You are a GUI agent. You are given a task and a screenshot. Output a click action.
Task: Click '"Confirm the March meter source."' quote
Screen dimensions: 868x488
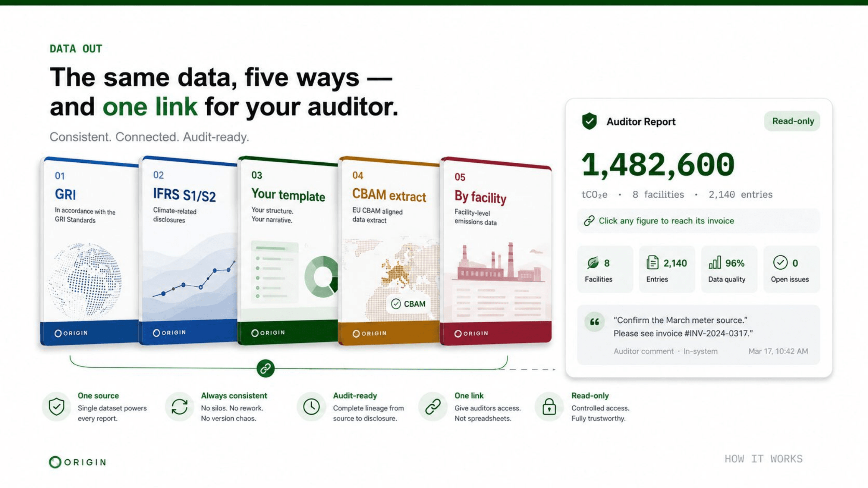(680, 320)
